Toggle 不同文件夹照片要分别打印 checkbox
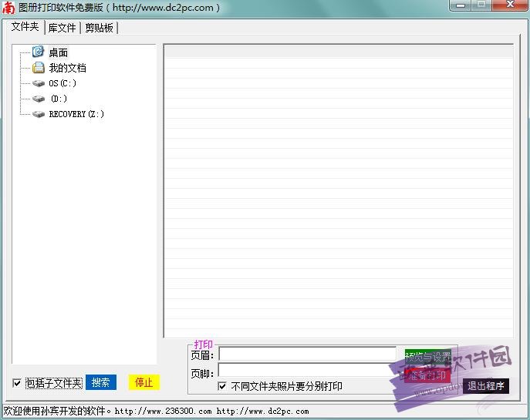530x420 pixels. pos(222,386)
